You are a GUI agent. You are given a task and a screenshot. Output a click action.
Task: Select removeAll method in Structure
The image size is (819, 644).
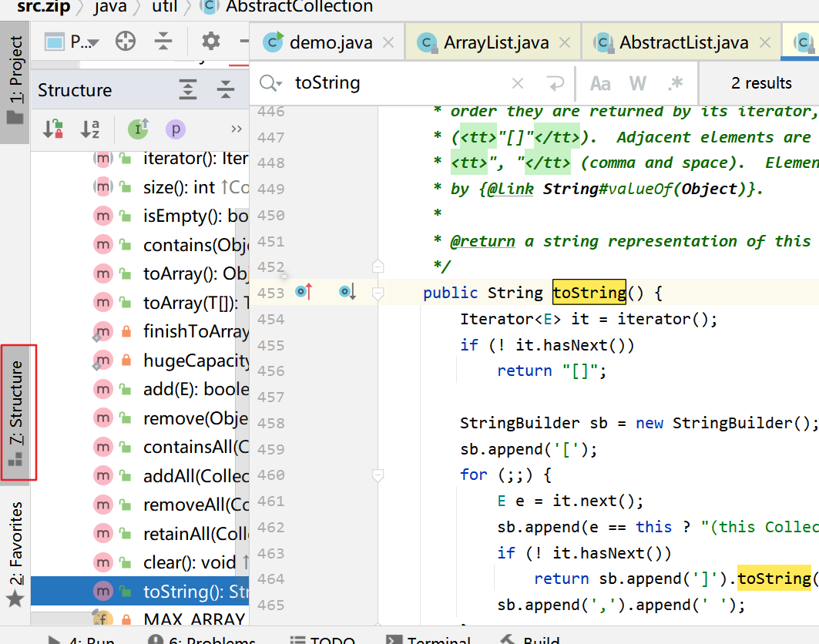tap(140, 505)
